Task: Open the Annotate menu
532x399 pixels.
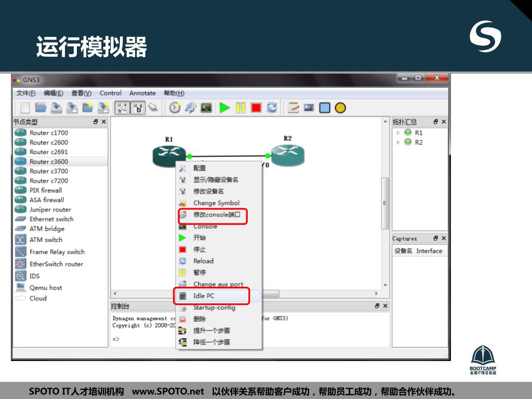Action: pos(142,94)
